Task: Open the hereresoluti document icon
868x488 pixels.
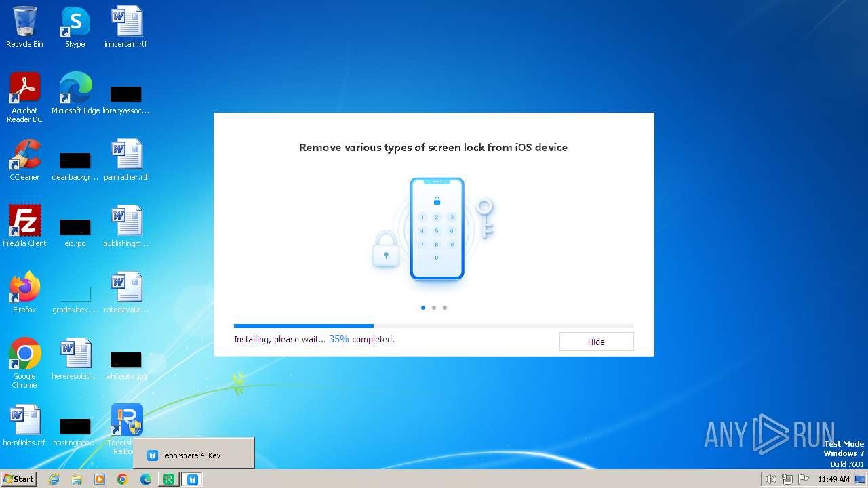Action: 75,359
